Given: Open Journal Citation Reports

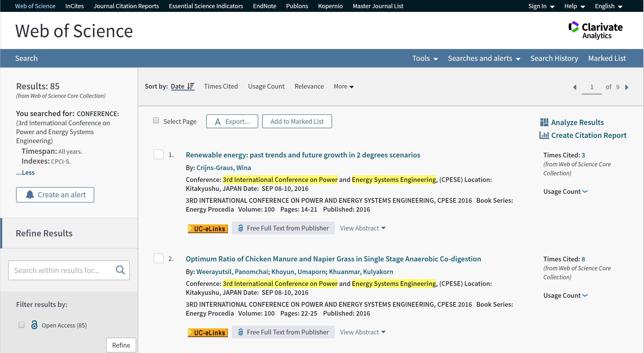Looking at the screenshot, I should (x=126, y=6).
